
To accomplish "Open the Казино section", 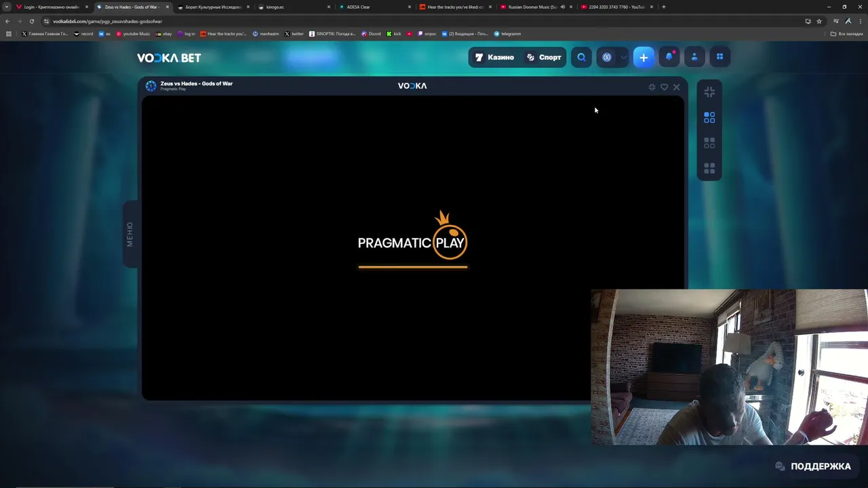I will 494,58.
